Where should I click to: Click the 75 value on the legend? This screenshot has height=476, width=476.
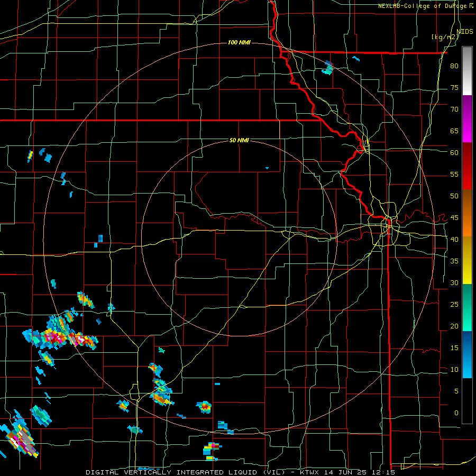(x=454, y=87)
